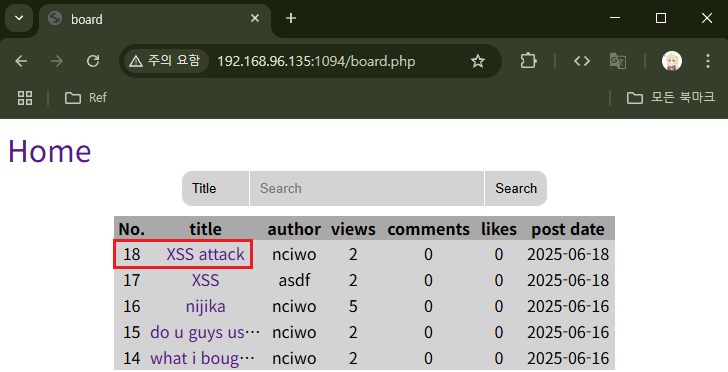The width and height of the screenshot is (728, 372).
Task: Open the Chrome three-dot menu
Action: click(x=708, y=61)
